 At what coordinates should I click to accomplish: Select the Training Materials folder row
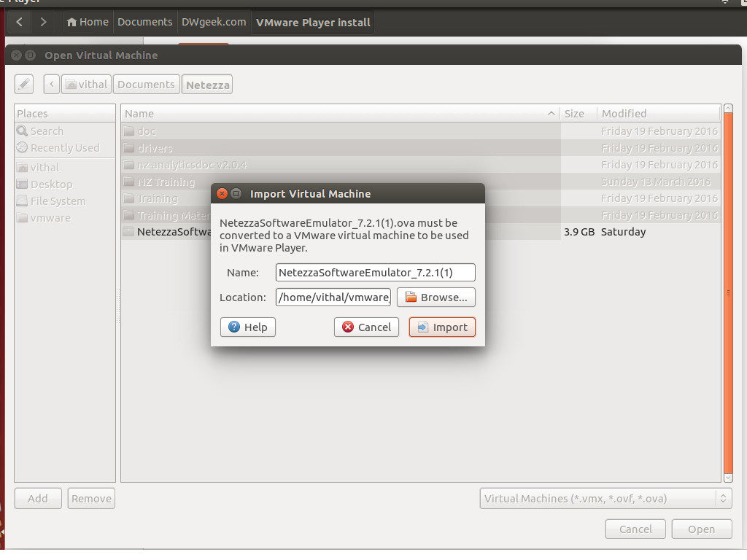[x=421, y=215]
